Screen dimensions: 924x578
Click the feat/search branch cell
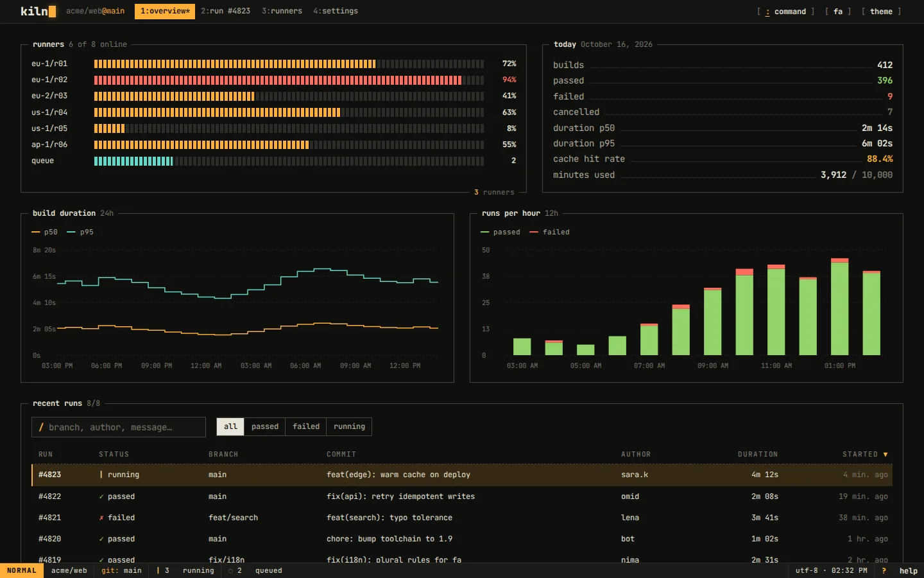233,518
